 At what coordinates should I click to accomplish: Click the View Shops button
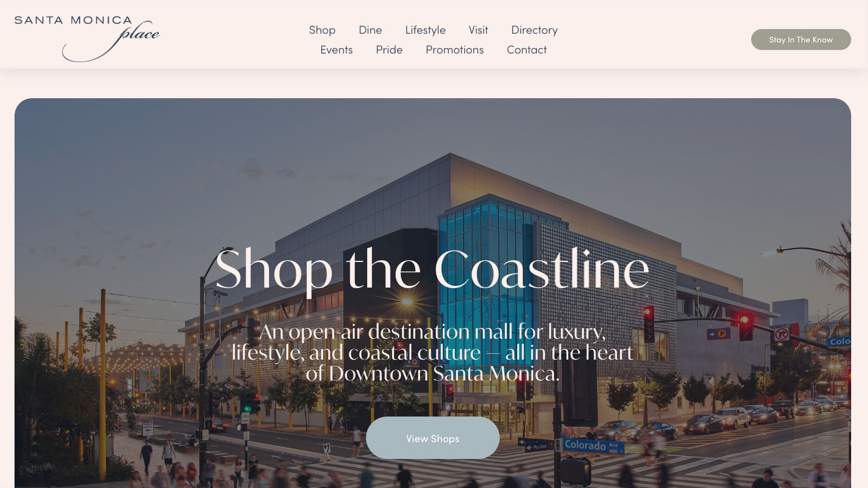[433, 438]
